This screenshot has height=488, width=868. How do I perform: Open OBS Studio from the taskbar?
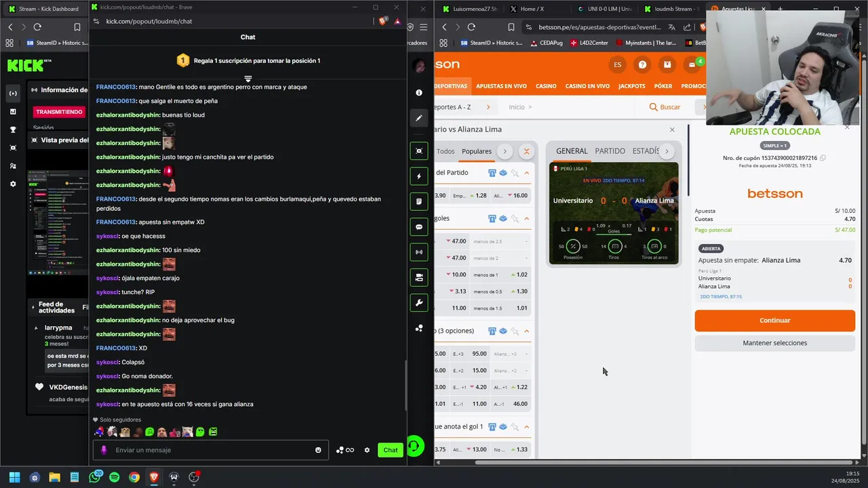coord(194,477)
